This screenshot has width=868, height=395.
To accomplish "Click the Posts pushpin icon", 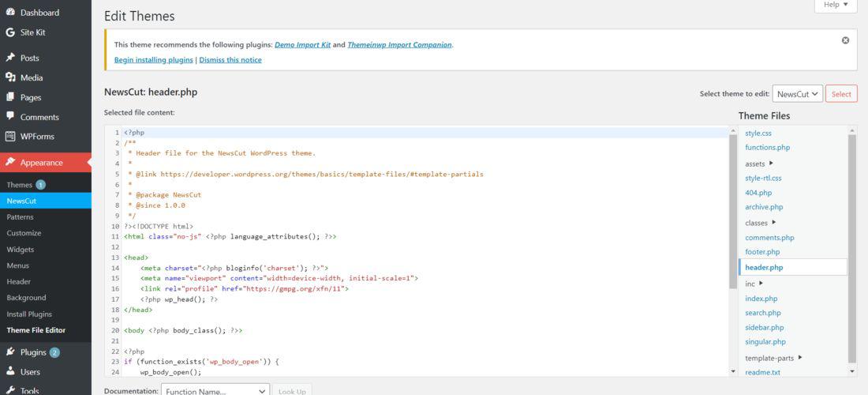I will (10, 58).
